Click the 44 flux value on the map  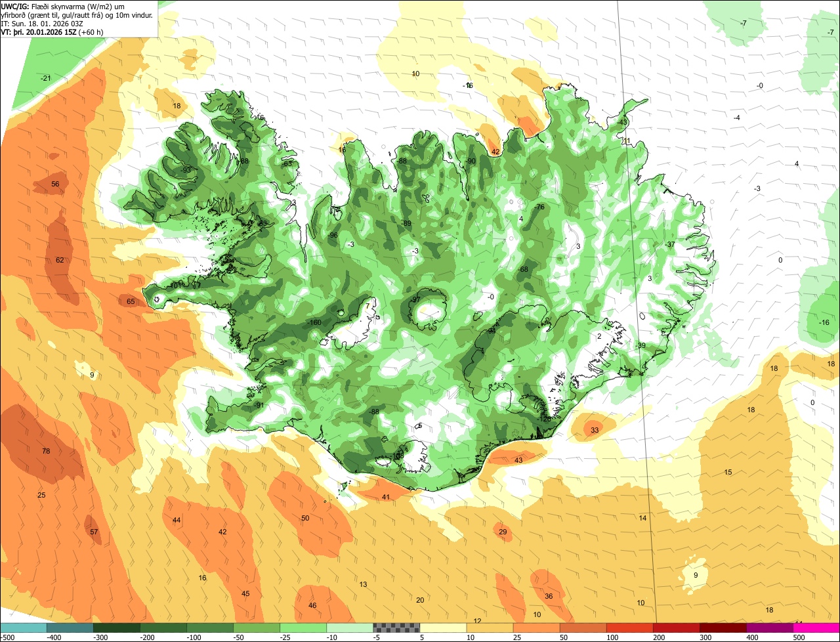coord(177,520)
